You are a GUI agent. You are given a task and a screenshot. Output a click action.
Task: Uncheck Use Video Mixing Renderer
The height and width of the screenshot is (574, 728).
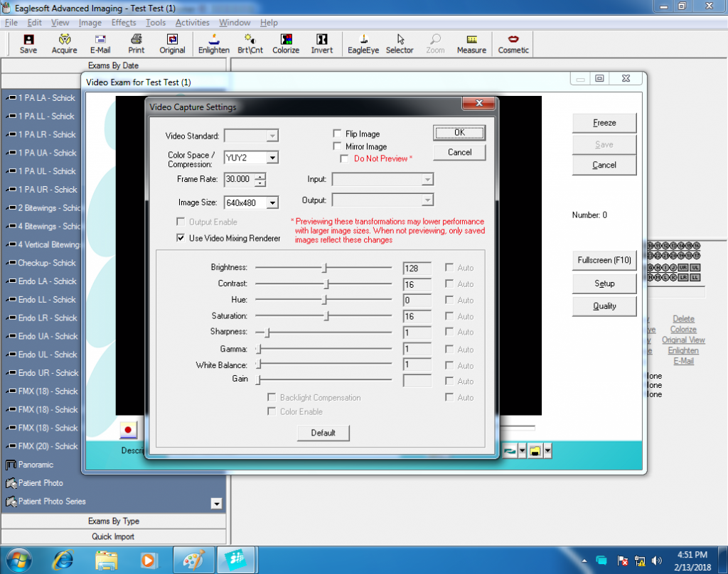[x=181, y=239]
